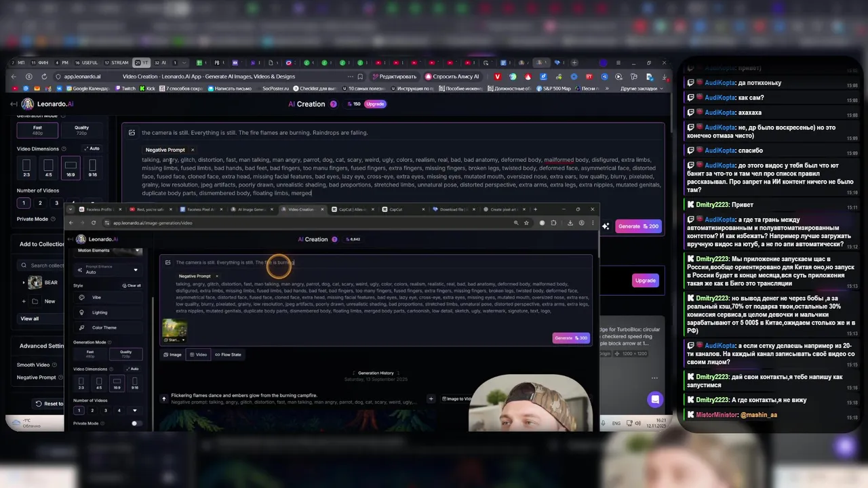Image resolution: width=868 pixels, height=488 pixels.
Task: Click Upgrade button in background window header
Action: click(x=375, y=104)
